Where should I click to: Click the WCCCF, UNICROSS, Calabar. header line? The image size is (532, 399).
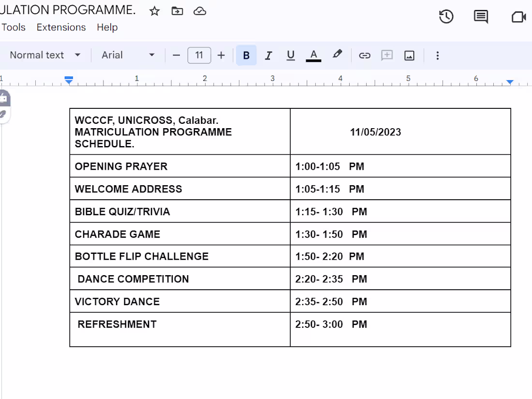pos(147,120)
